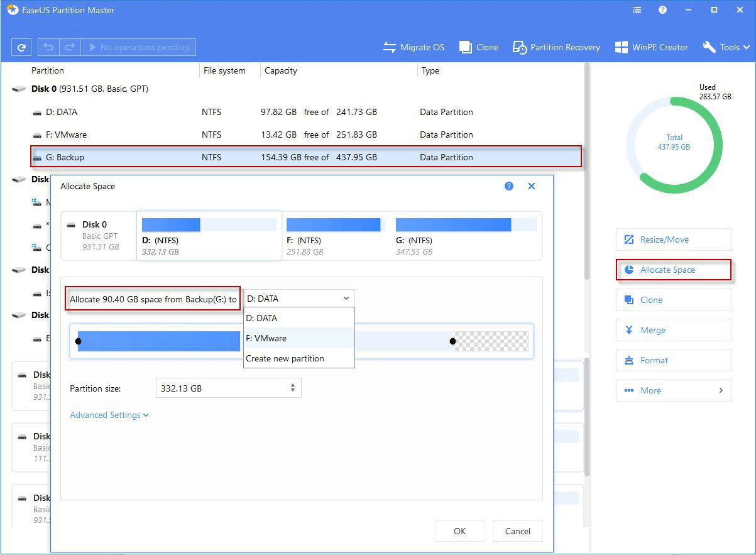Screen dimensions: 756x555
Task: Click the File system column header
Action: (x=224, y=70)
